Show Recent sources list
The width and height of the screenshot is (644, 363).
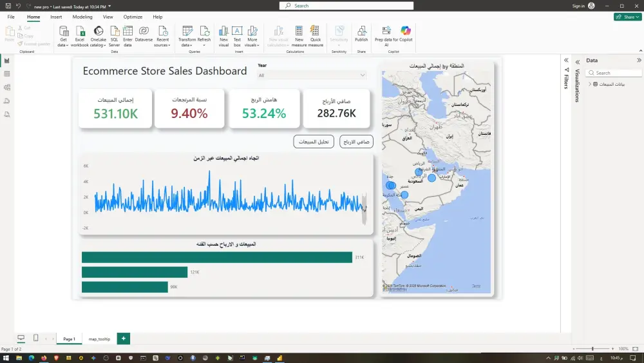[x=163, y=36]
